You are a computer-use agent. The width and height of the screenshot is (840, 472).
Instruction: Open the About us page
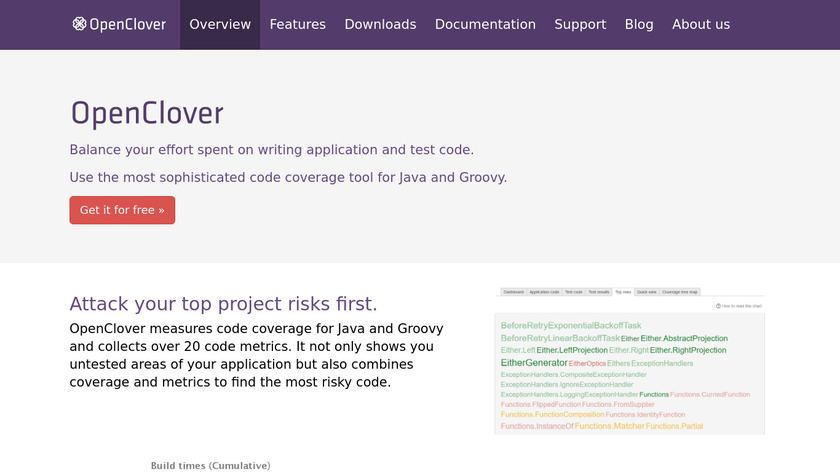tap(700, 24)
